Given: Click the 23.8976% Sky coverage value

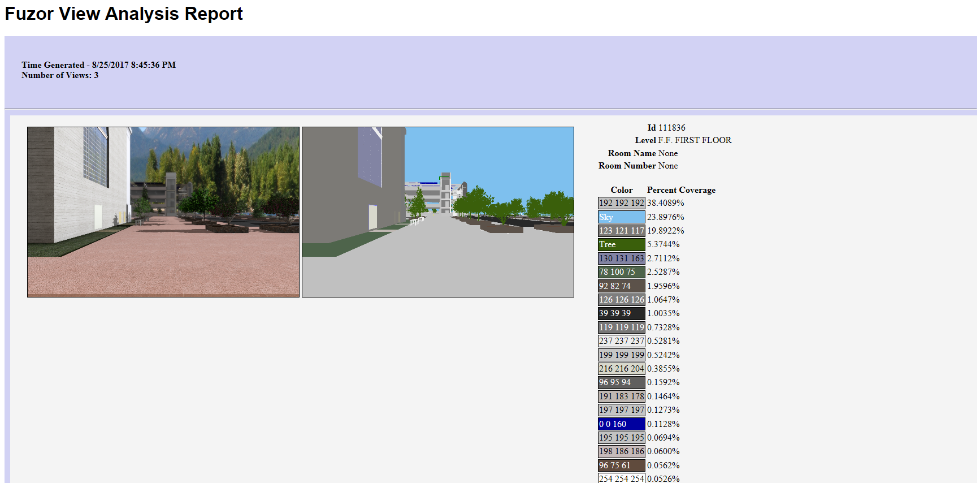Looking at the screenshot, I should point(666,217).
